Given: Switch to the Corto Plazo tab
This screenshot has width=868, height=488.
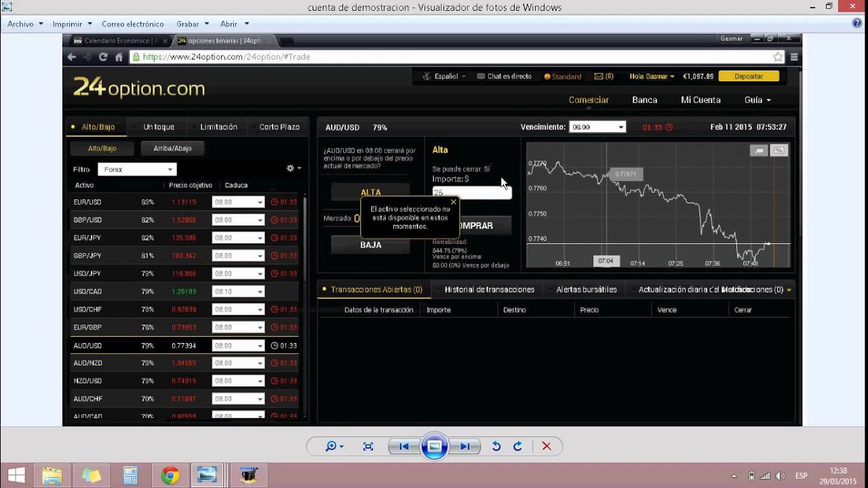Looking at the screenshot, I should pyautogui.click(x=279, y=127).
